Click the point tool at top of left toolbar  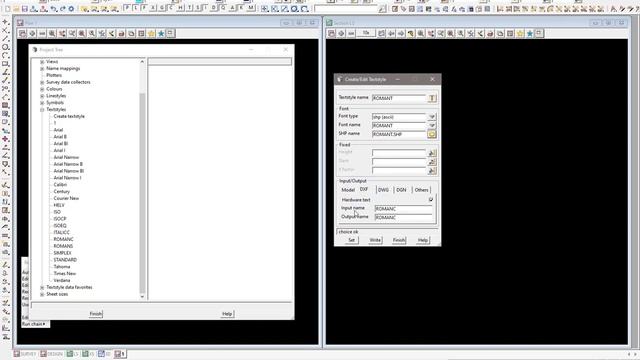click(x=5, y=22)
